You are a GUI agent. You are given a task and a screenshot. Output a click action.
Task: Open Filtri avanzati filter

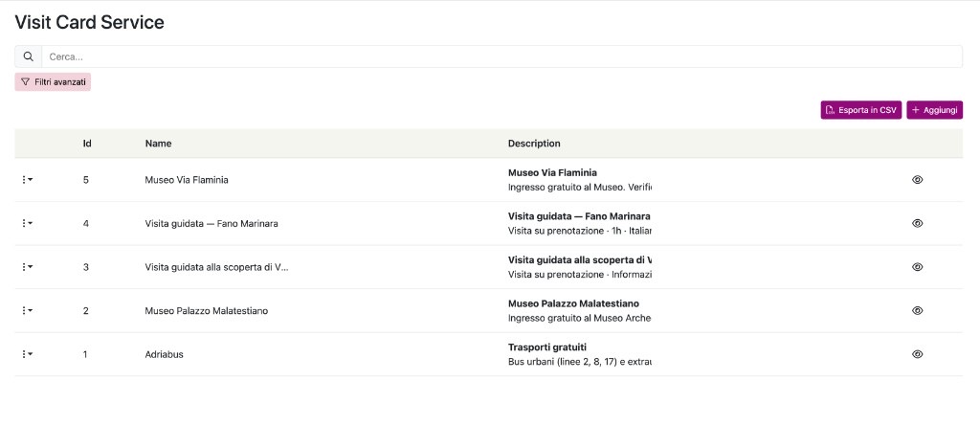tap(53, 82)
